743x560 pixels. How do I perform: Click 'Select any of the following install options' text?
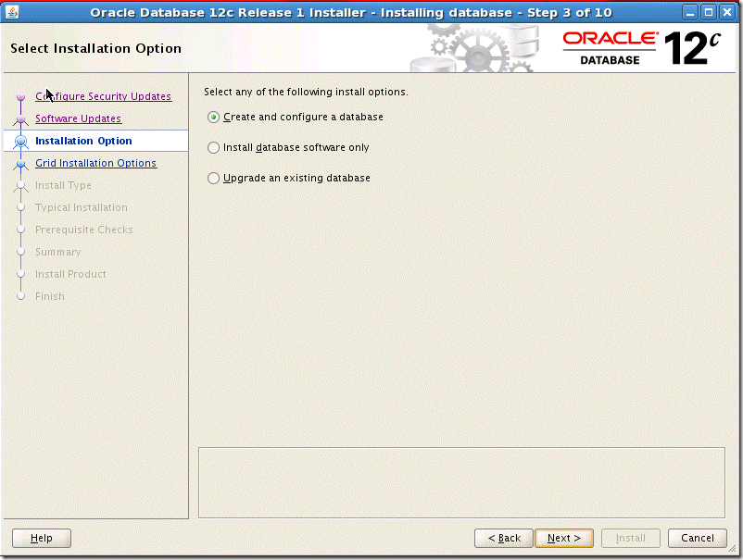click(306, 92)
